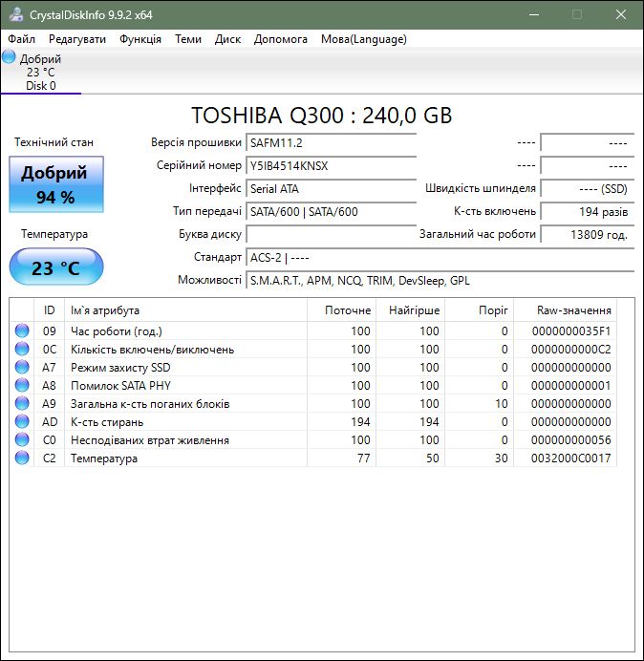Select the К-сть стирань attribute row
The width and height of the screenshot is (644, 661).
[313, 421]
